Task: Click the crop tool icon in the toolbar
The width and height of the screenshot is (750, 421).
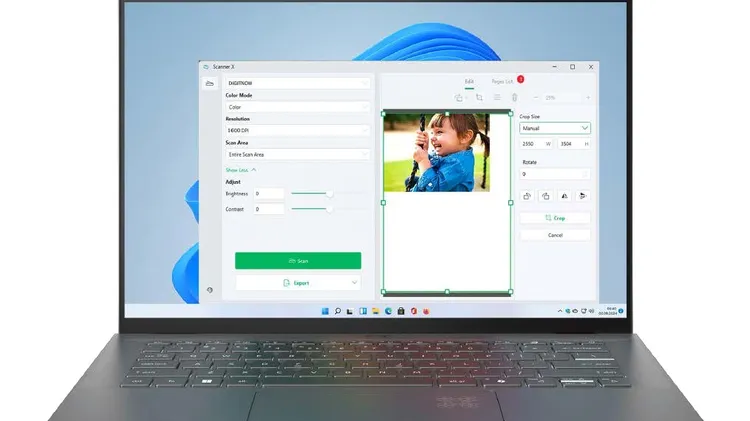Action: (479, 97)
